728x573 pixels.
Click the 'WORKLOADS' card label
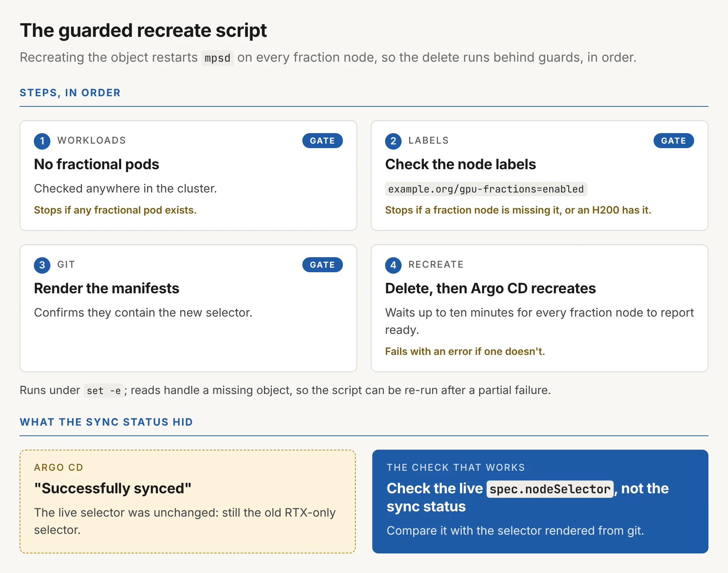[x=91, y=141]
